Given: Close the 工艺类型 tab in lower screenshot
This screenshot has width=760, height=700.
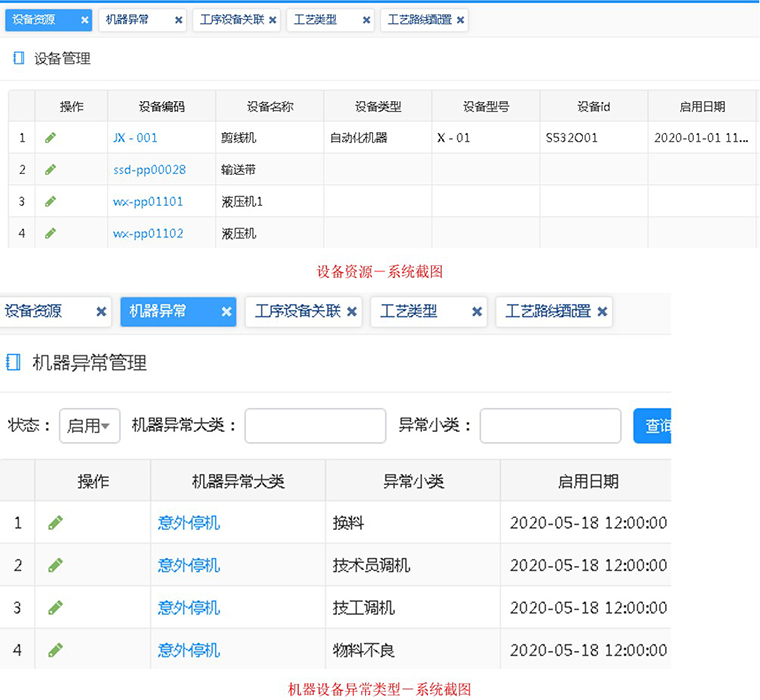Looking at the screenshot, I should tap(477, 311).
